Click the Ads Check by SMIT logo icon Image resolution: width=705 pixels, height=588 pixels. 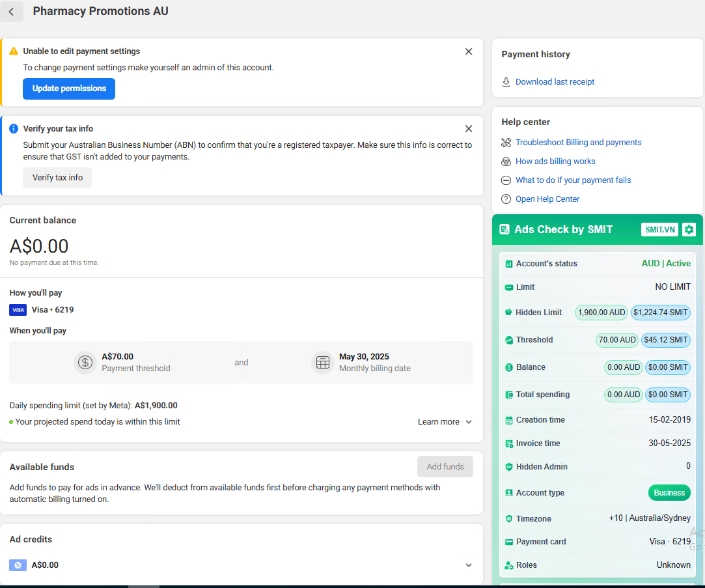pos(505,229)
